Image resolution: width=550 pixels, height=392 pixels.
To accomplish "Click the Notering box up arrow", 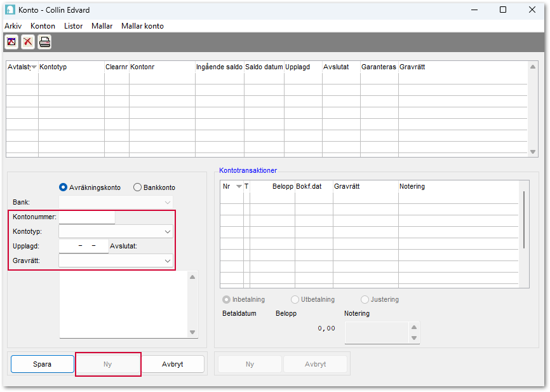I will (414, 327).
